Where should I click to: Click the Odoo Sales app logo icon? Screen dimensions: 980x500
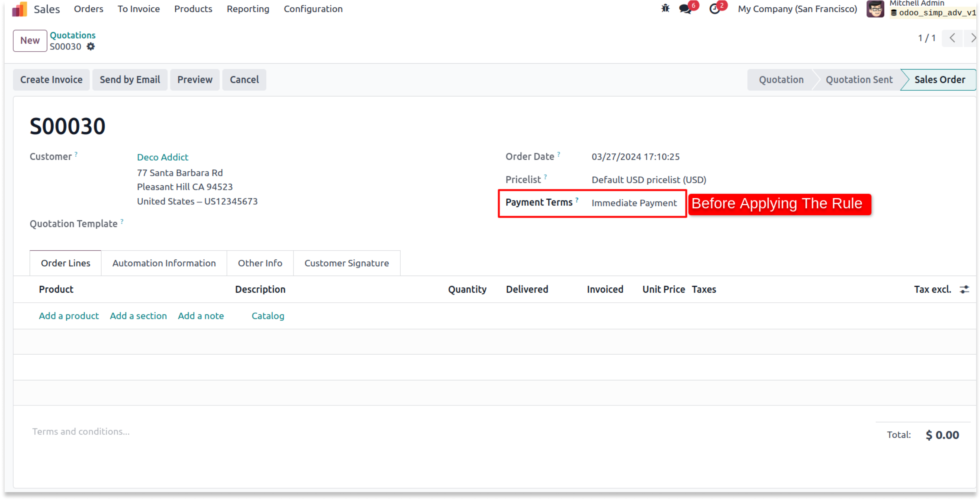(19, 9)
